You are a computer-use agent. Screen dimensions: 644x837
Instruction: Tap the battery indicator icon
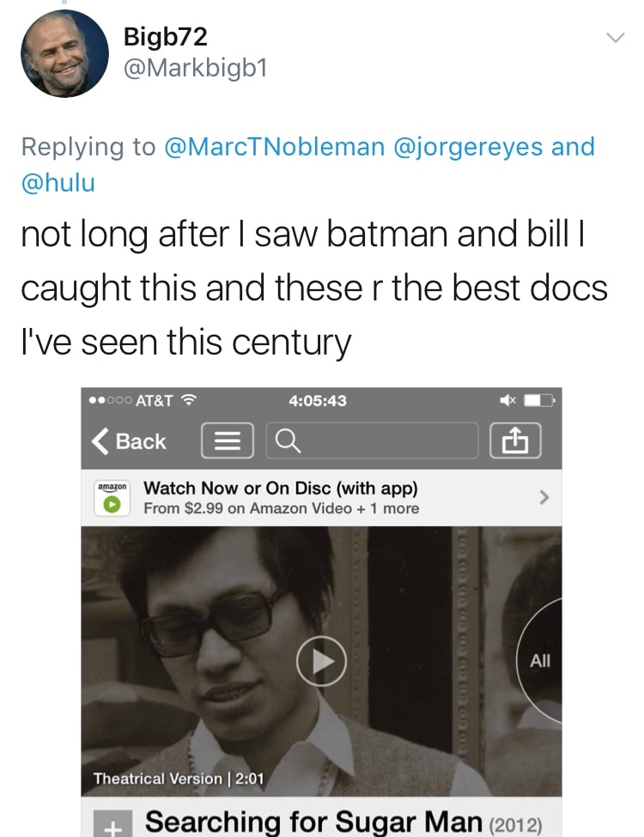(x=541, y=401)
